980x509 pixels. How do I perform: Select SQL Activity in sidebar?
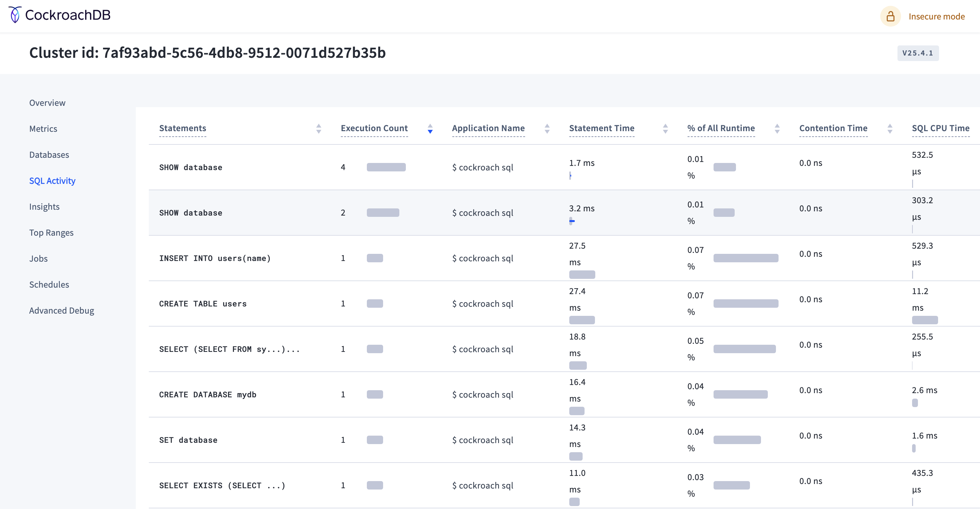pos(52,180)
